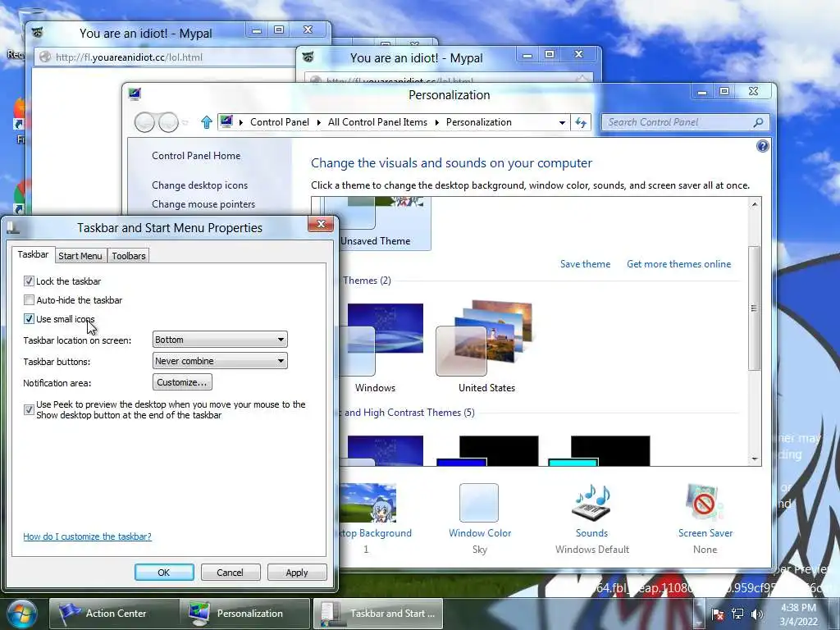
Task: Switch to the Taskbar tab
Action: coord(33,254)
